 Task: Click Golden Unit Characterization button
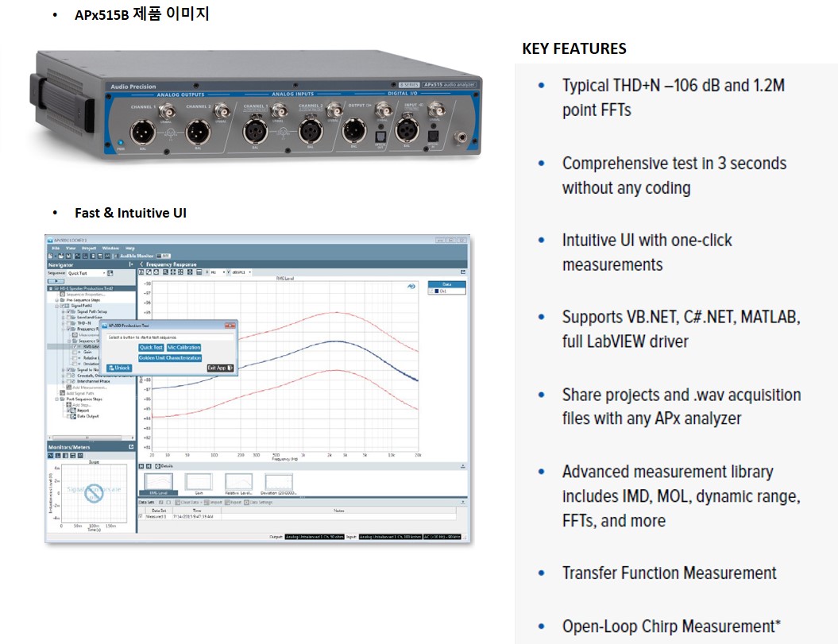(x=170, y=358)
